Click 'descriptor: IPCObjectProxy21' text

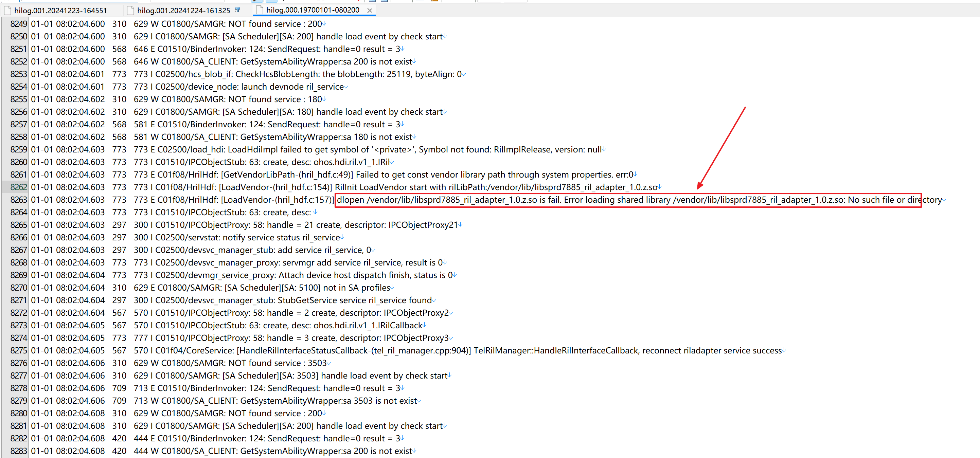pyautogui.click(x=401, y=225)
